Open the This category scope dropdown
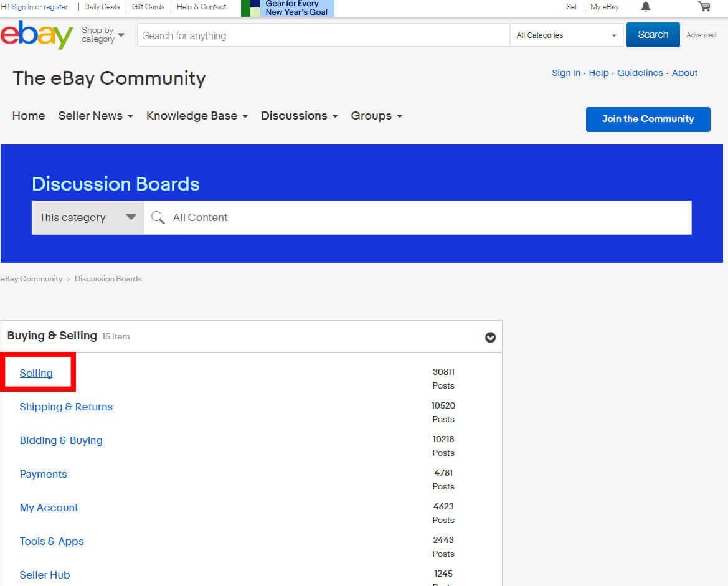Screen dimensions: 728x586 [88, 218]
